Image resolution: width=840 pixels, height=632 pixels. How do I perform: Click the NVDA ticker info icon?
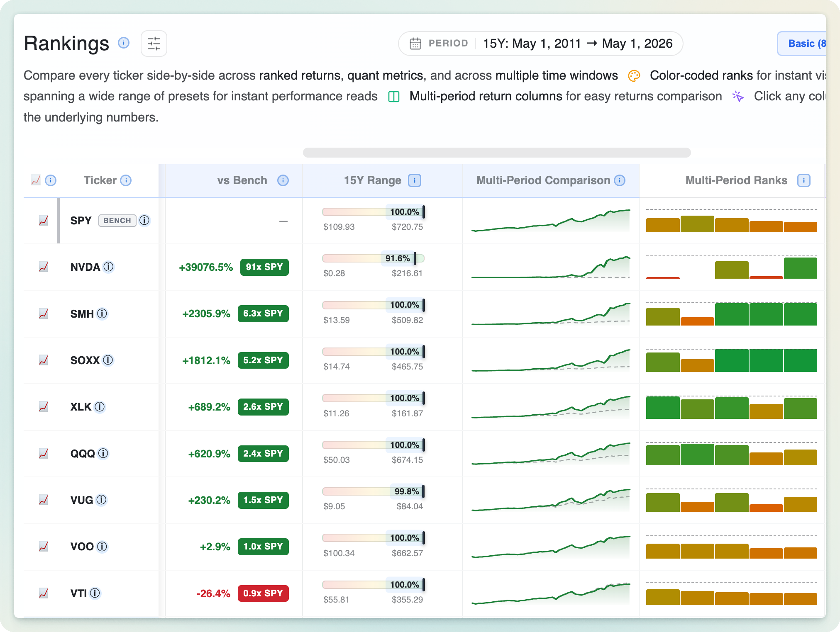[108, 267]
